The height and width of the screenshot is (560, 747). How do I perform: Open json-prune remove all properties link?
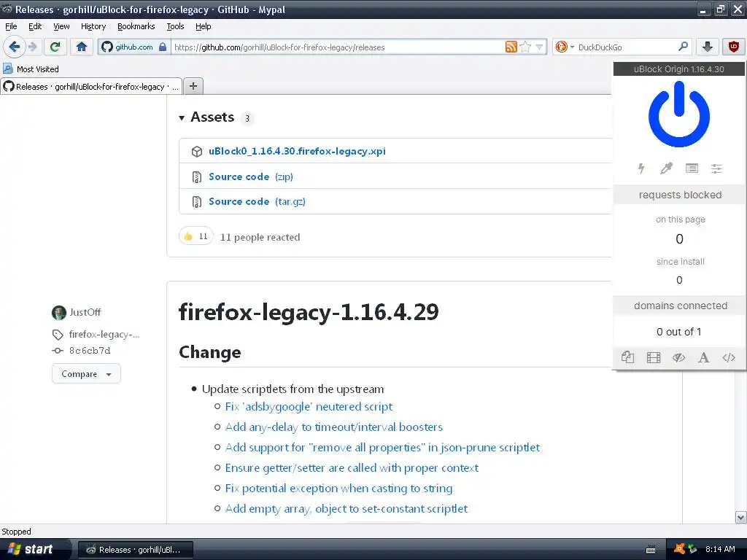[x=382, y=448]
